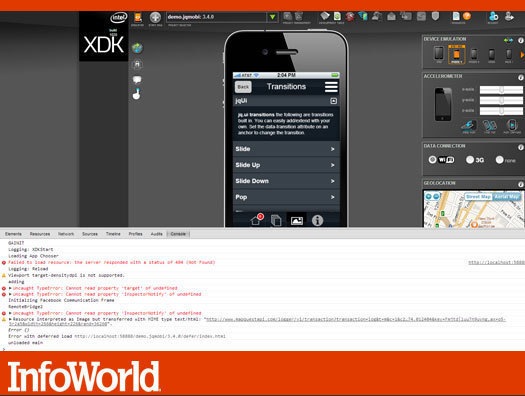Open the Data Connection info icon
Screen dimensions: 525x396
coord(521,147)
